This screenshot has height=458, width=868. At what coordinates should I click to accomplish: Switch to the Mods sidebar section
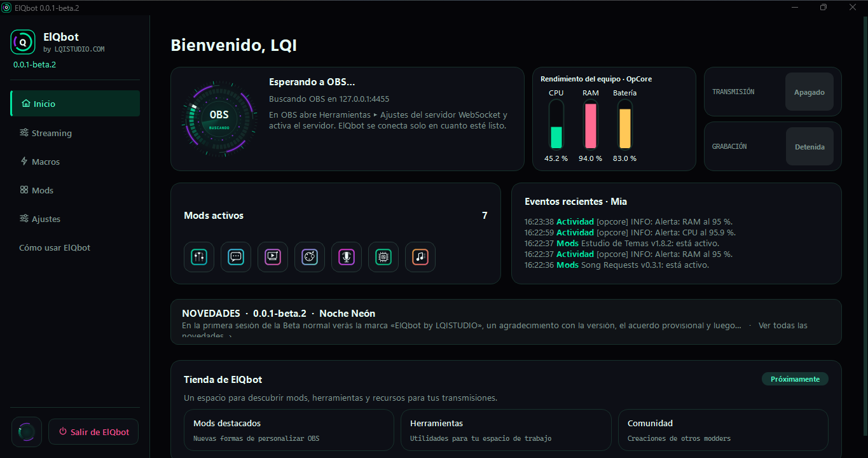[75, 190]
